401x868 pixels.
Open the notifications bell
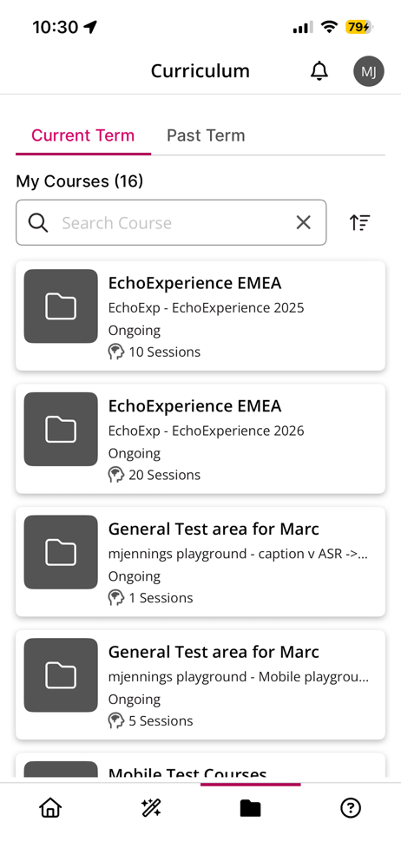click(x=319, y=71)
